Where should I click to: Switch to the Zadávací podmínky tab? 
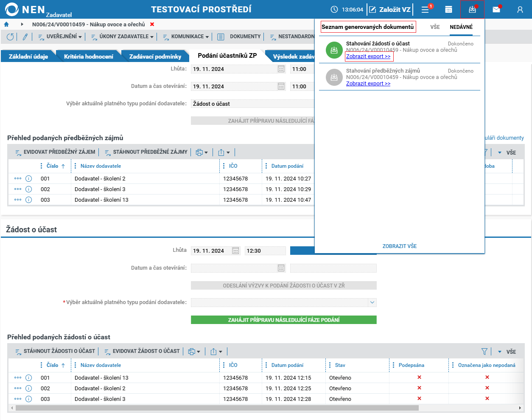155,56
